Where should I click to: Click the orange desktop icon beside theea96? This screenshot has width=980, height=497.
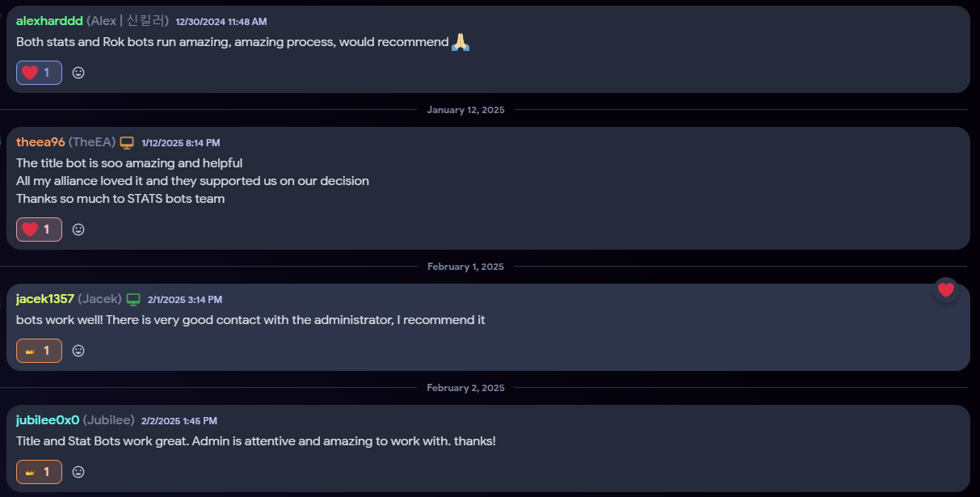coord(127,143)
